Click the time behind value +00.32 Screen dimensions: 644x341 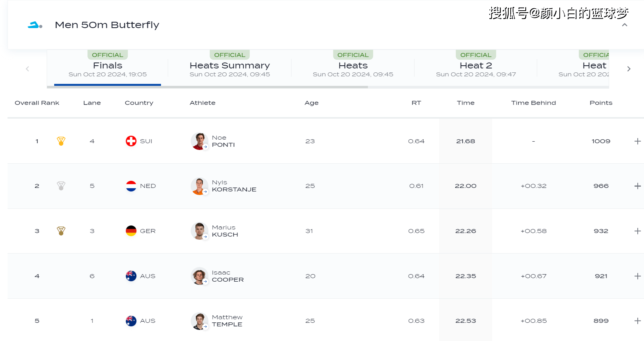pos(534,186)
